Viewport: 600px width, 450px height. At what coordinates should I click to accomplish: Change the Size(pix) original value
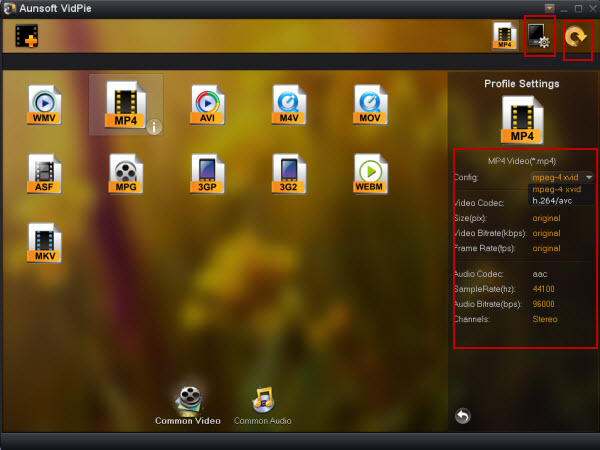[546, 218]
